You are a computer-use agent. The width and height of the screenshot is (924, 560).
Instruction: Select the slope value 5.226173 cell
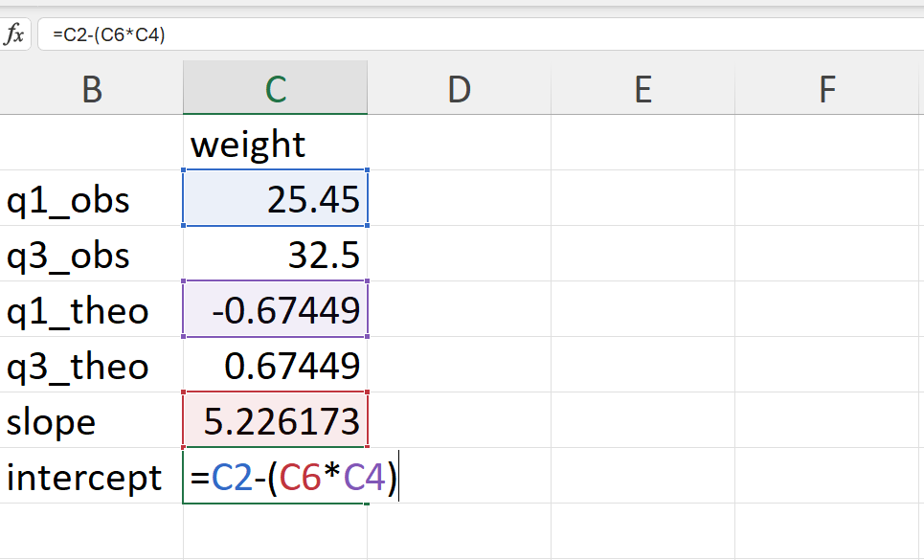click(x=275, y=420)
